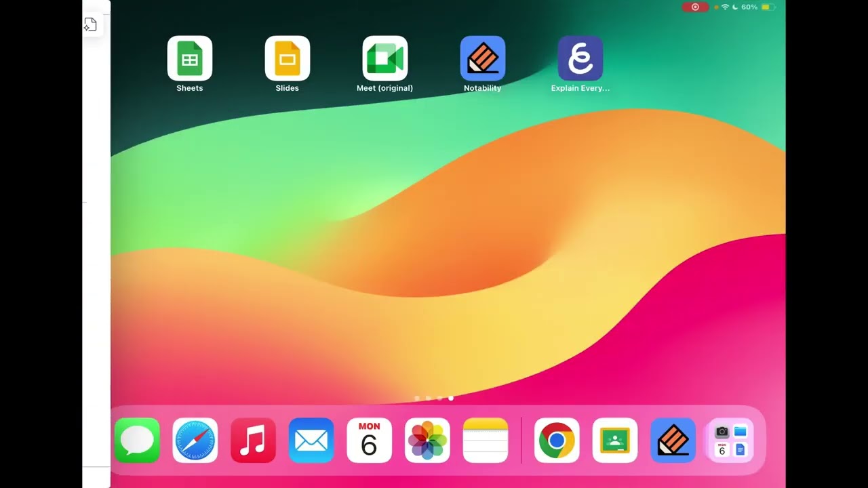The width and height of the screenshot is (868, 488).
Task: Tap the Wi-Fi status icon
Action: pyautogui.click(x=725, y=7)
